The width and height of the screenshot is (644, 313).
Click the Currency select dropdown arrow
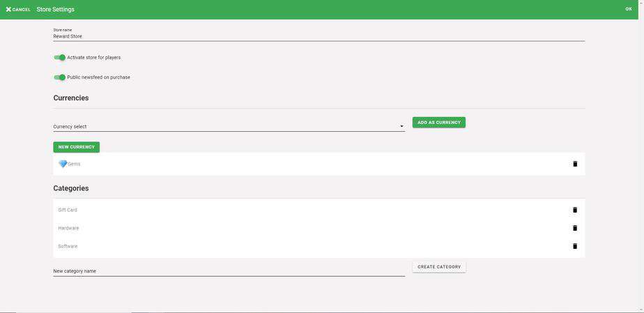click(x=401, y=126)
